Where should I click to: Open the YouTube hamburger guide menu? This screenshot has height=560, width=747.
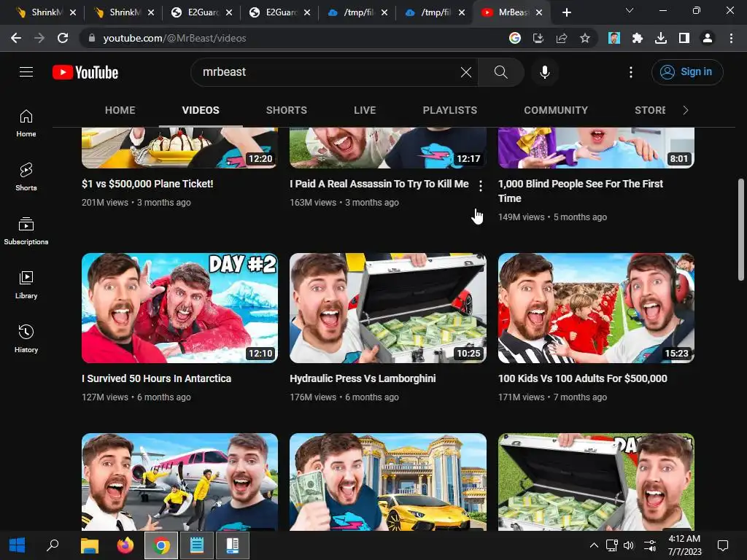tap(26, 72)
